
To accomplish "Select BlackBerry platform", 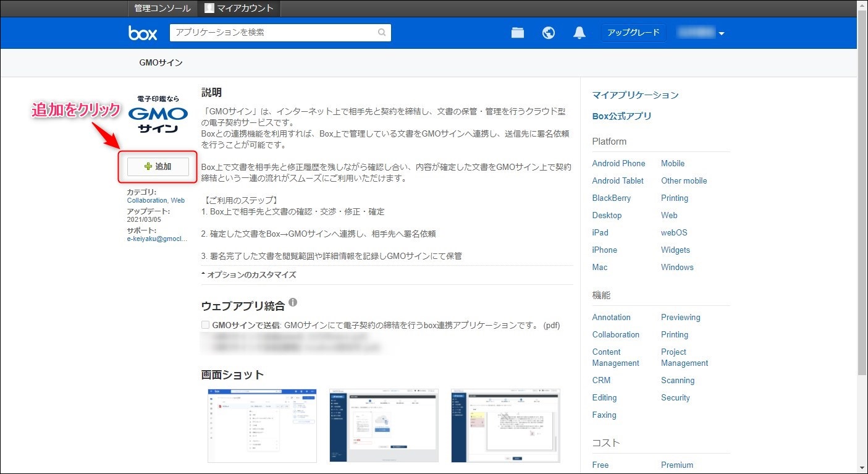I will (x=612, y=198).
